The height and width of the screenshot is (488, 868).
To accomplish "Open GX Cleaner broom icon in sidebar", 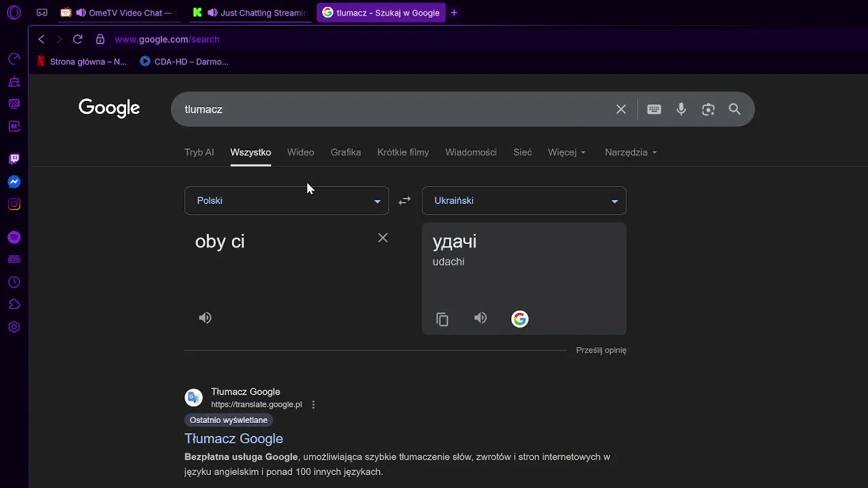I will coord(14,82).
